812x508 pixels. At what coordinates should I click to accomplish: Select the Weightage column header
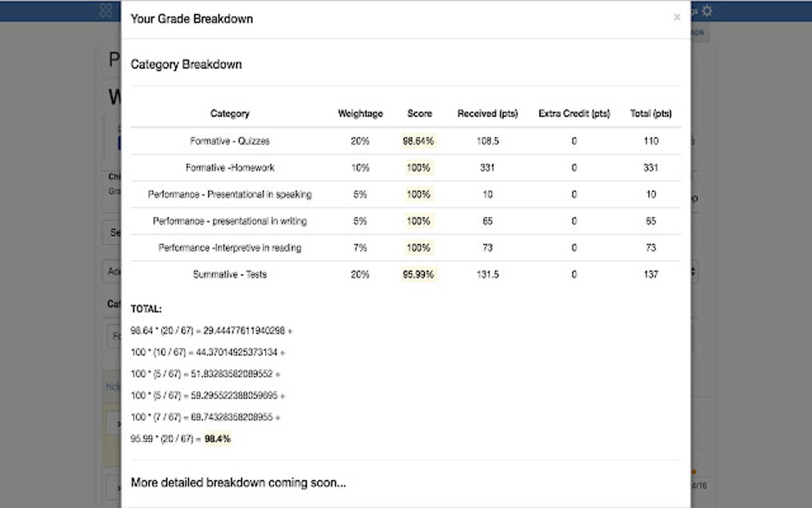[x=360, y=113]
